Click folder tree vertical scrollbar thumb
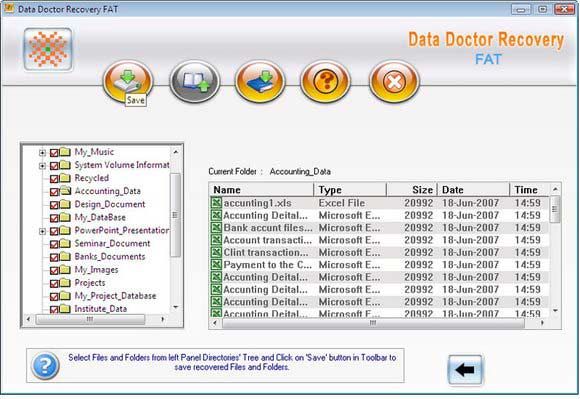Viewport: 580px width, 399px height. coord(176,215)
